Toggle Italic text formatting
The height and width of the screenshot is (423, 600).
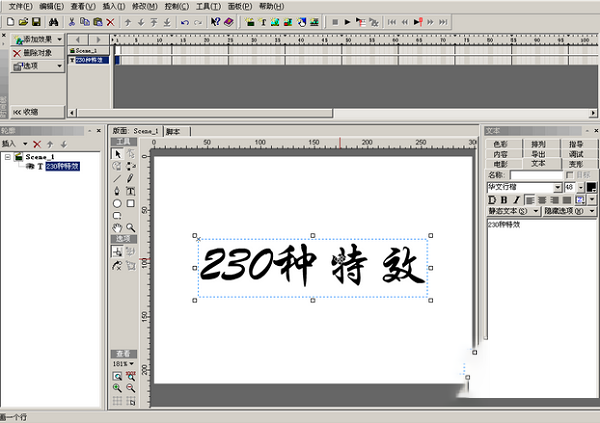pos(517,200)
